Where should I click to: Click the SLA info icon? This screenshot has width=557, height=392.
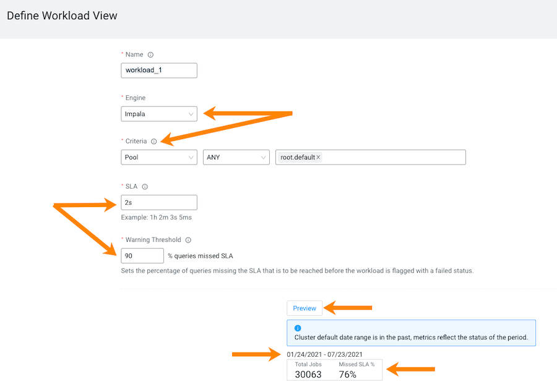[x=145, y=187]
